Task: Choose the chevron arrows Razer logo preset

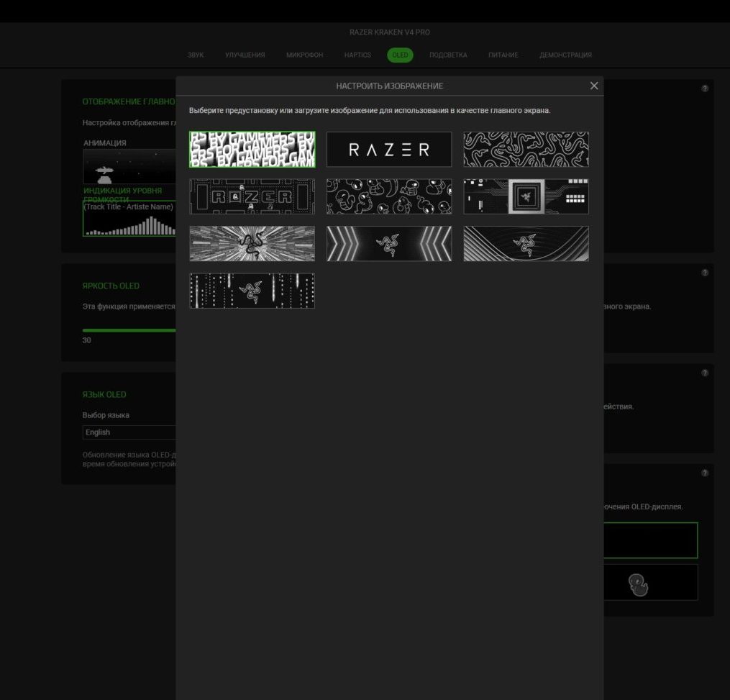Action: (x=389, y=244)
